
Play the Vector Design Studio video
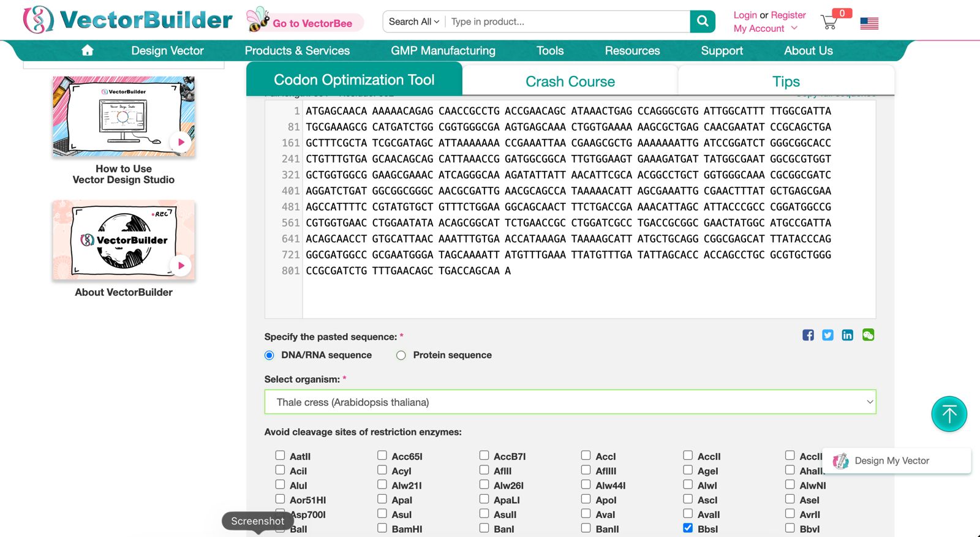pyautogui.click(x=181, y=142)
